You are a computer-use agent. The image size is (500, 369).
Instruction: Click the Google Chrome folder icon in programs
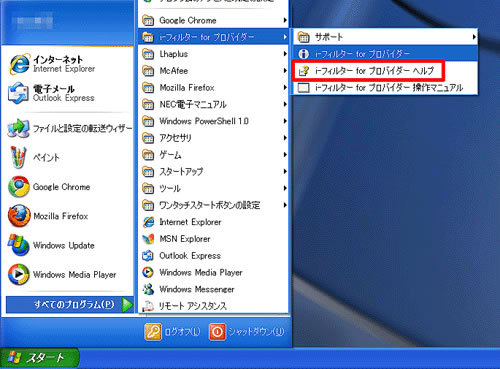point(148,20)
